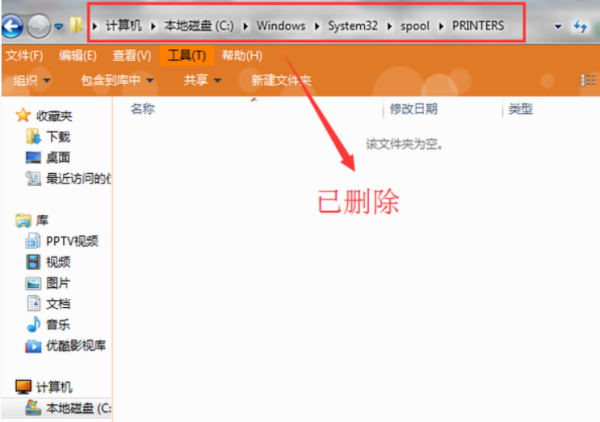Image resolution: width=600 pixels, height=422 pixels.
Task: Open 共享 dropdown in toolbar
Action: click(202, 80)
